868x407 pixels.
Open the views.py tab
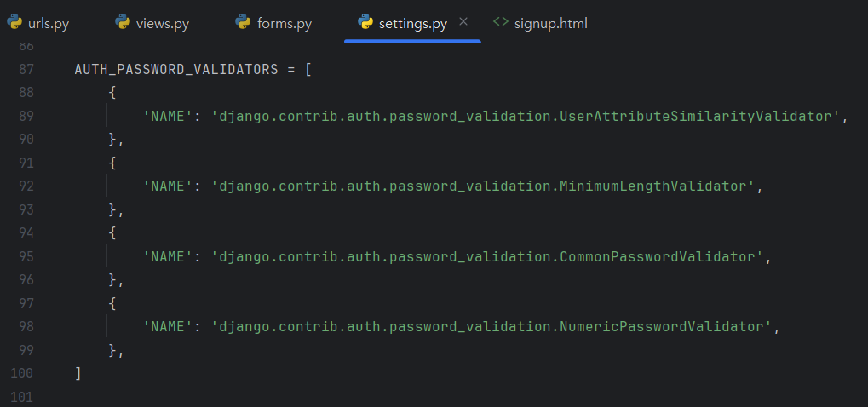162,24
